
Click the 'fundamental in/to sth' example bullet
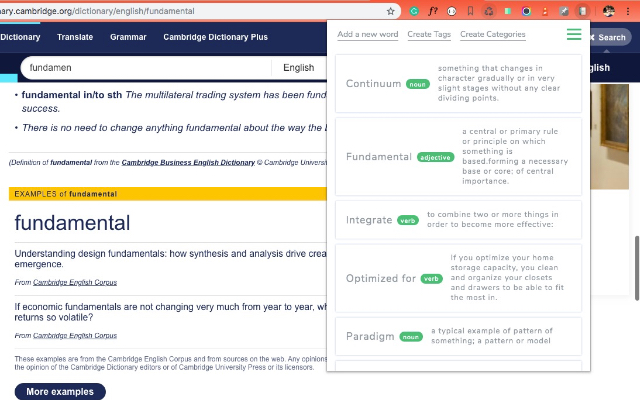(x=173, y=102)
